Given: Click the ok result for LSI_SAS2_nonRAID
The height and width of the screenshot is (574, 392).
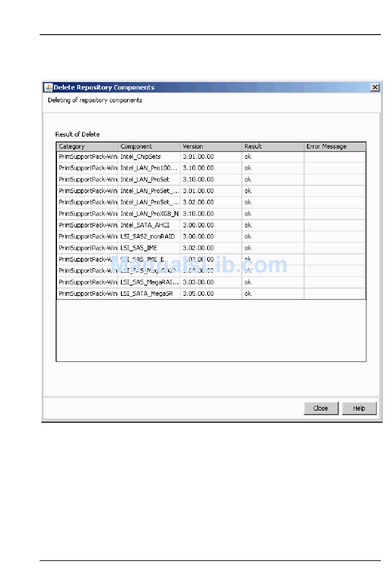Looking at the screenshot, I should [x=273, y=236].
